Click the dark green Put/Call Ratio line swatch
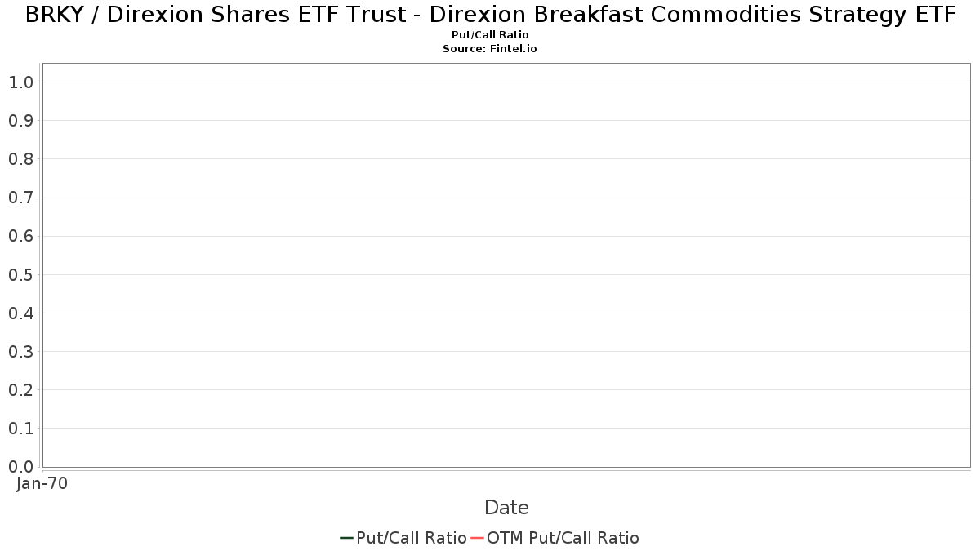 tap(346, 538)
